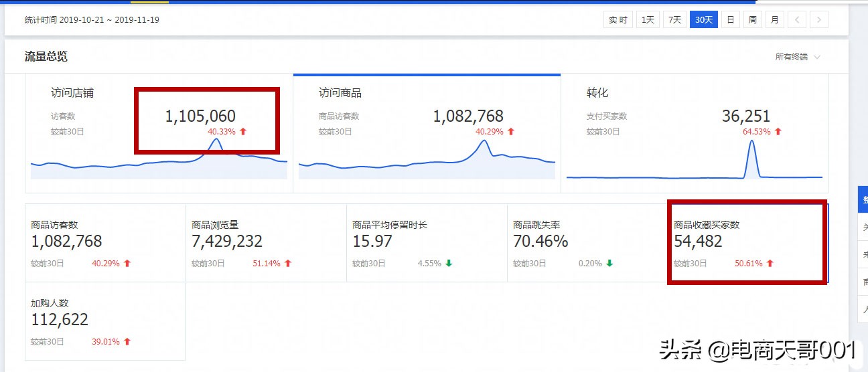The image size is (868, 372).
Task: Click the 70.46% bounce rate value
Action: click(540, 241)
